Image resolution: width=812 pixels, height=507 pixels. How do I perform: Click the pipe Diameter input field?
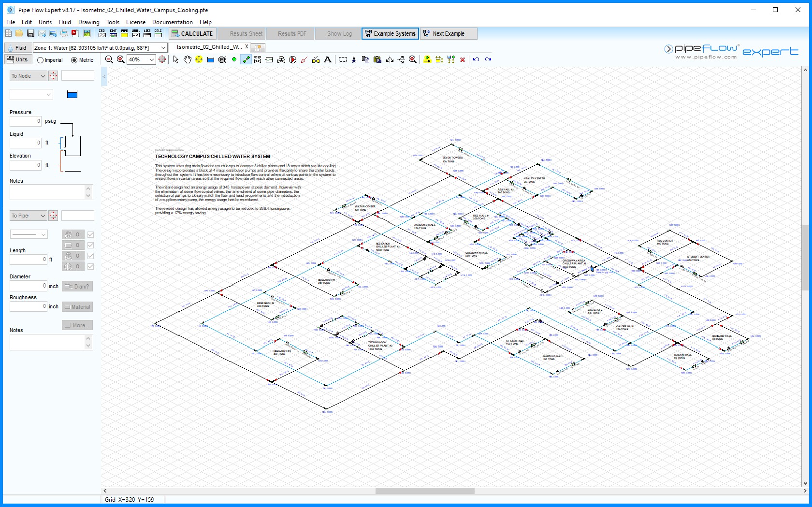tap(29, 286)
